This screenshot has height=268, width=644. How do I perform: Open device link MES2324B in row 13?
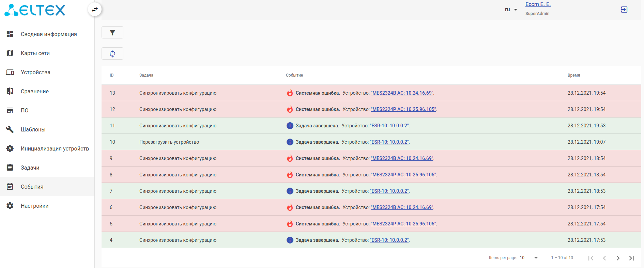coord(402,93)
